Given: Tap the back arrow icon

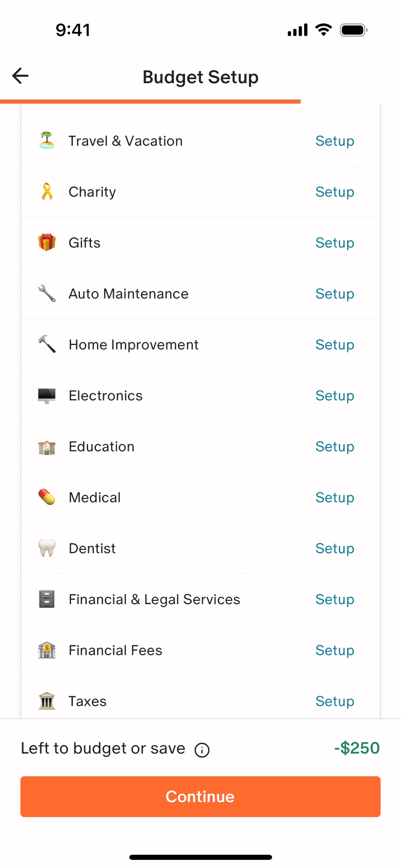Looking at the screenshot, I should pos(20,76).
